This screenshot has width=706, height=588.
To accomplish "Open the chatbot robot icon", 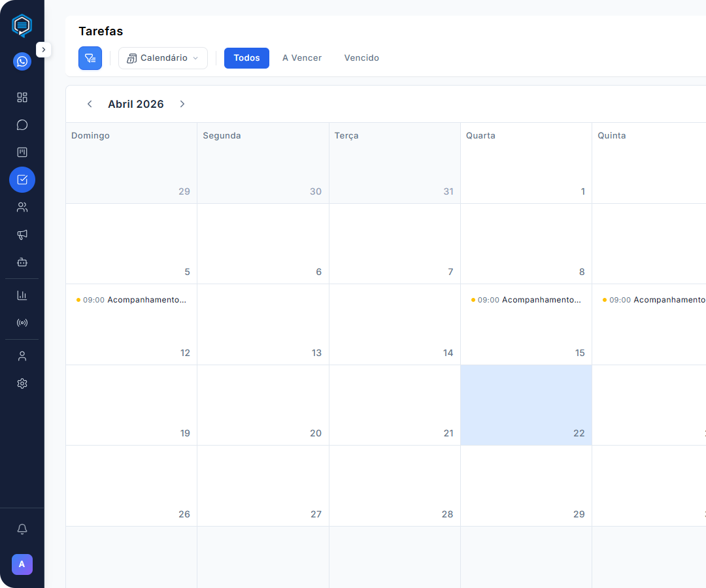I will [x=22, y=262].
